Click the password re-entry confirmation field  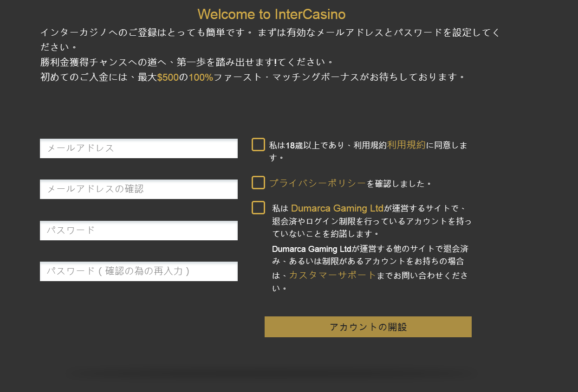pos(138,271)
